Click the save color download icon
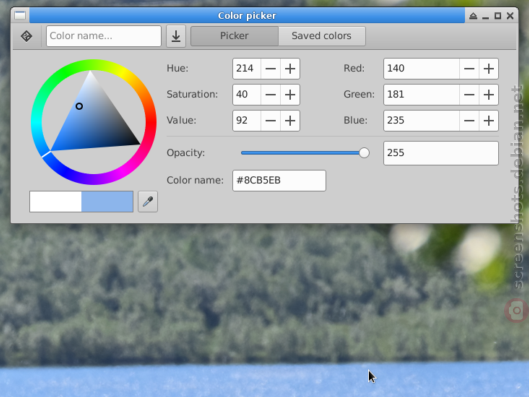This screenshot has width=529, height=397. tap(176, 36)
